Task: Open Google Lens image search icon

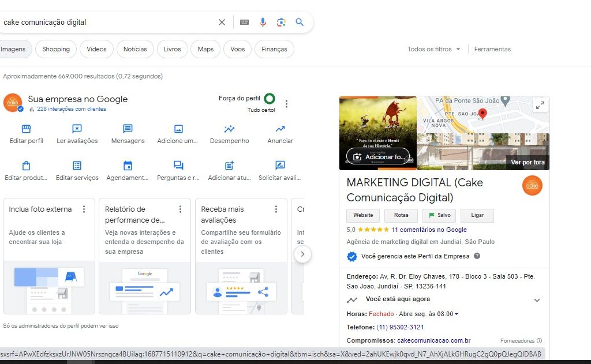Action: click(281, 22)
